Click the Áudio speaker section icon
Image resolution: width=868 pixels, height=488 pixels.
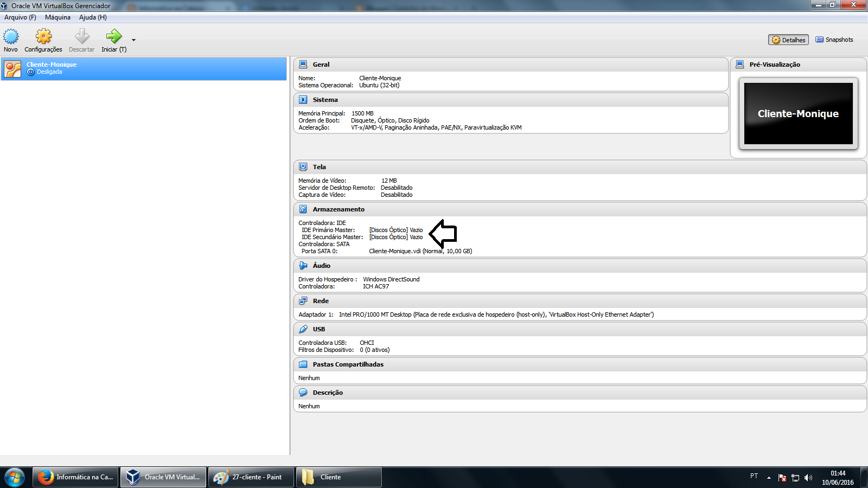coord(303,266)
